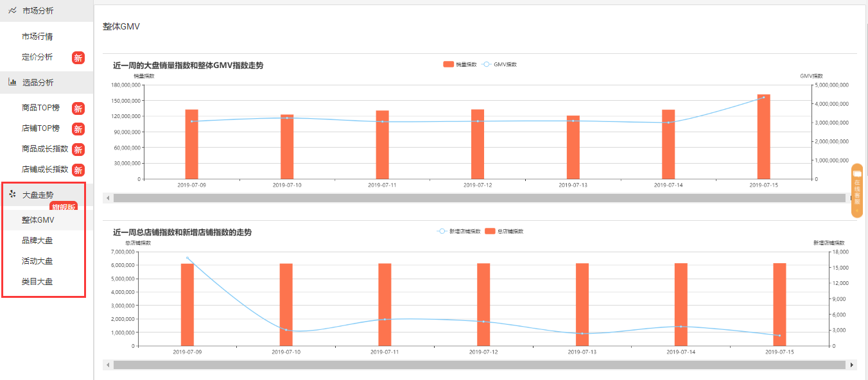
Task: Toggle the GMV指数 legend series
Action: tap(499, 64)
